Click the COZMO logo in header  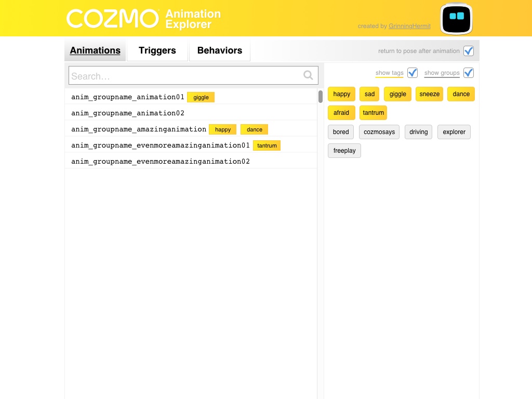[x=113, y=19]
